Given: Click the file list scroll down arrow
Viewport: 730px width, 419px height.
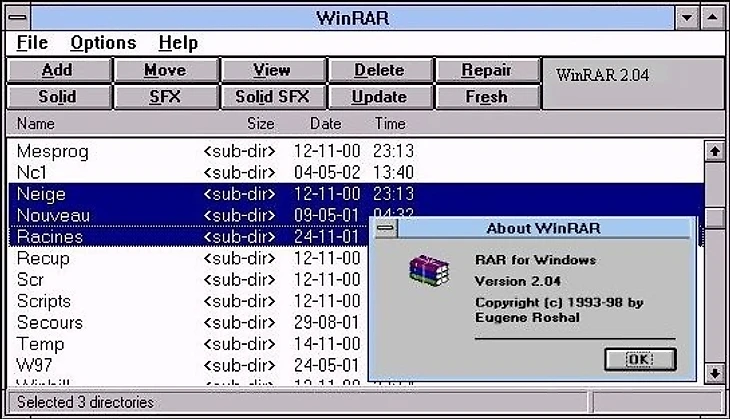Looking at the screenshot, I should [x=715, y=372].
